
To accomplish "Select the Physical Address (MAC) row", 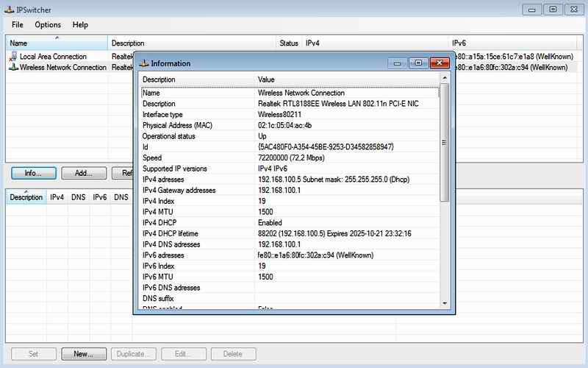I will click(x=198, y=126).
